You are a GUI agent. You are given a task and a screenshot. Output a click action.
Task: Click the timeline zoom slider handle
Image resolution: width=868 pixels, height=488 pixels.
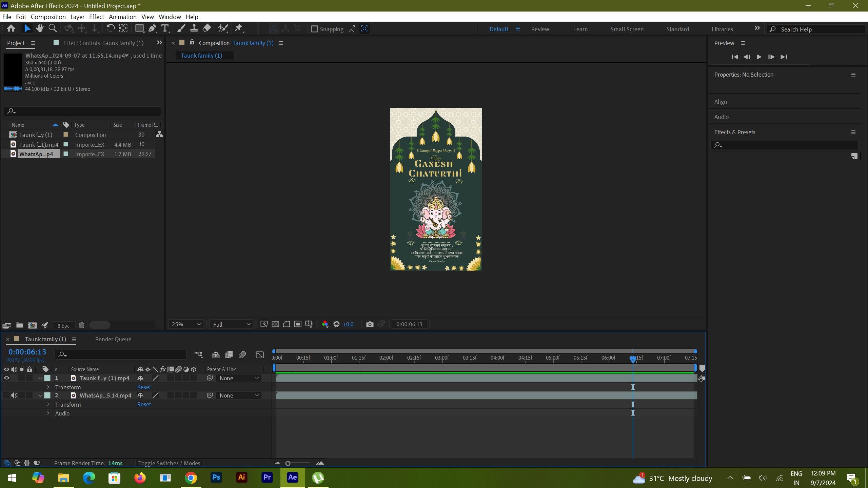click(288, 463)
